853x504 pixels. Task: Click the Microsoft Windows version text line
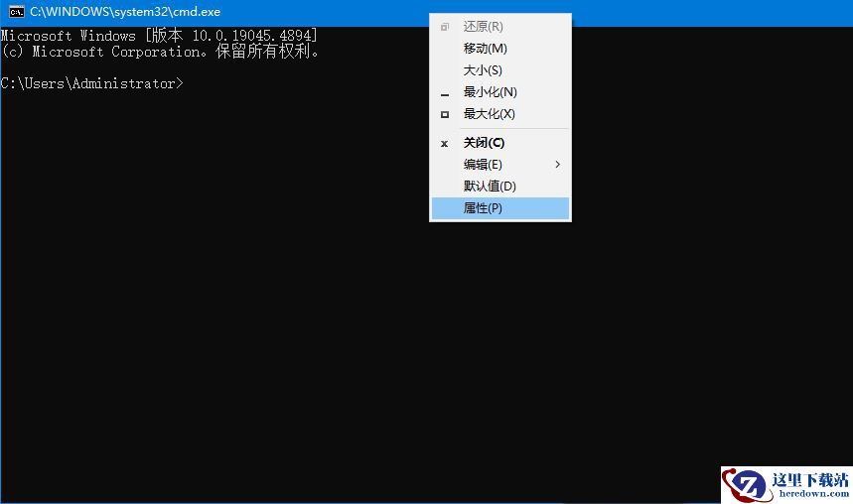[x=159, y=36]
